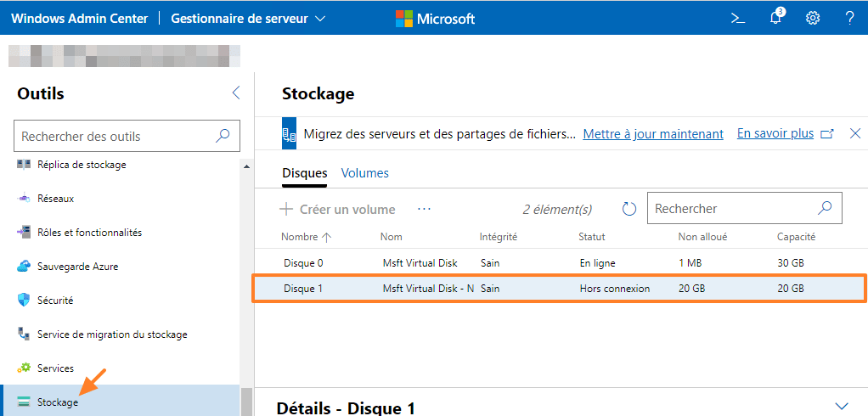The width and height of the screenshot is (868, 416).
Task: Open the more actions ellipsis menu
Action: pyautogui.click(x=425, y=209)
